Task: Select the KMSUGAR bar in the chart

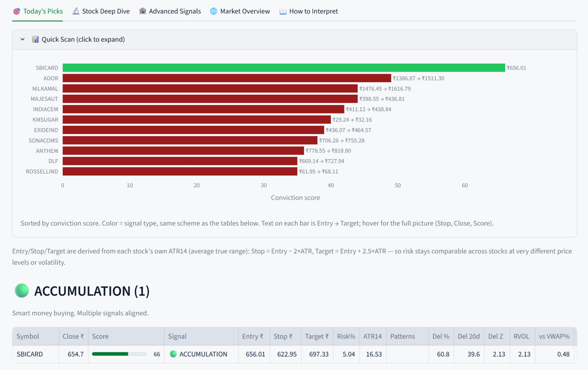Action: click(197, 120)
